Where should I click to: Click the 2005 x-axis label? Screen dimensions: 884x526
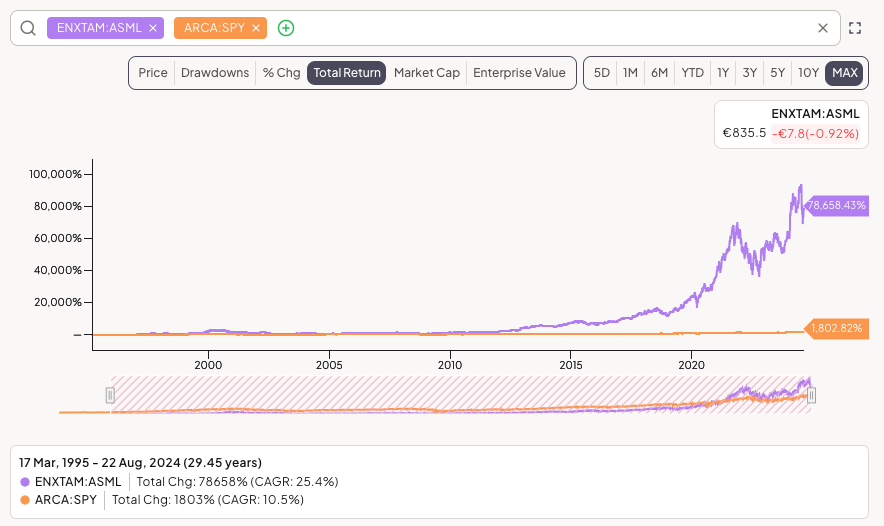[x=329, y=365]
